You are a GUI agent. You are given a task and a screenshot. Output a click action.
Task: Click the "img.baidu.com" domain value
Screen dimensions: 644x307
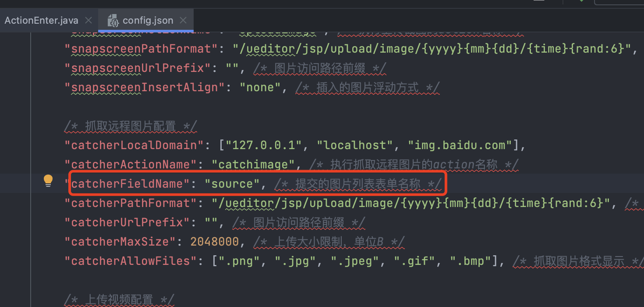click(x=460, y=145)
